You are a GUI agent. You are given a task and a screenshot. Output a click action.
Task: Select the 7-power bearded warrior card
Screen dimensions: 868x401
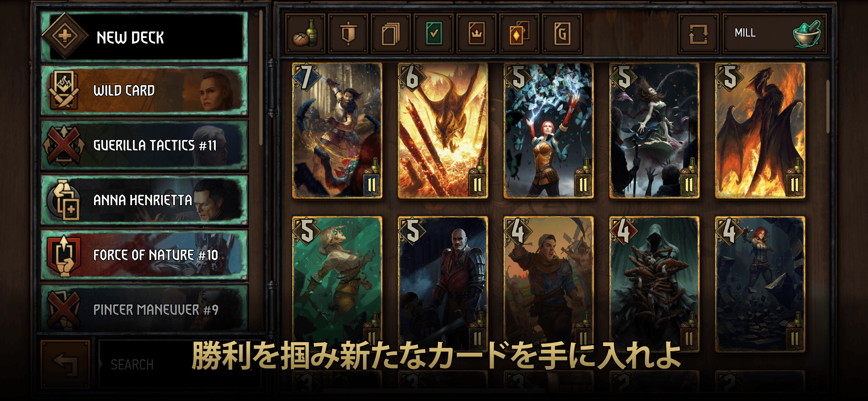[x=337, y=130]
